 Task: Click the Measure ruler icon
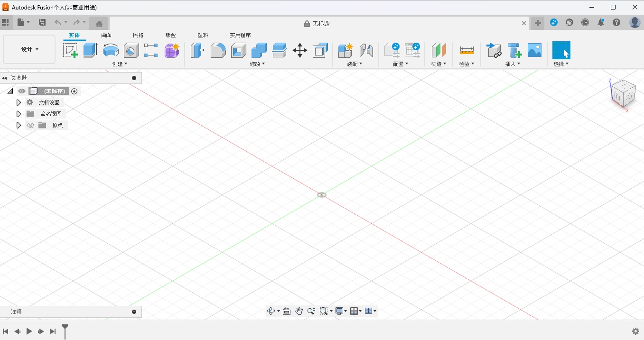pos(467,50)
